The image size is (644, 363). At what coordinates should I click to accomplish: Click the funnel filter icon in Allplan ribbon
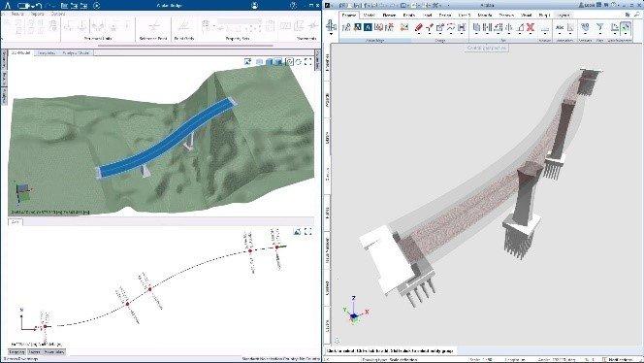click(x=600, y=27)
